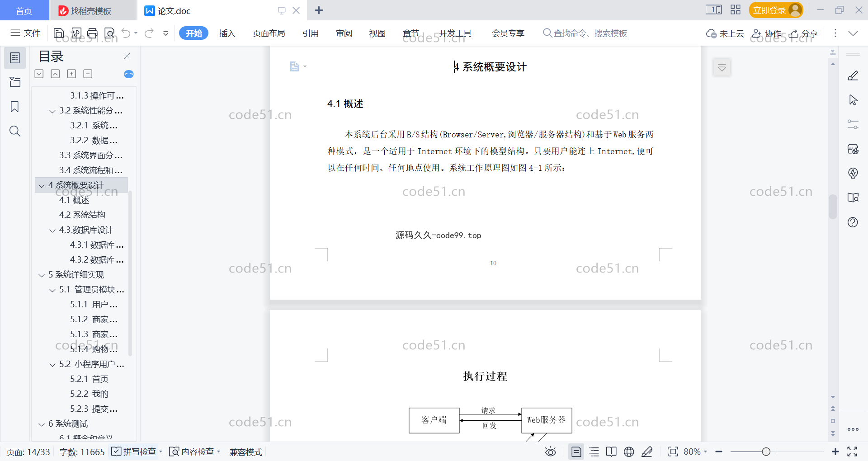The image size is (868, 461).
Task: Expand the quick access toolbar dropdown
Action: click(166, 33)
